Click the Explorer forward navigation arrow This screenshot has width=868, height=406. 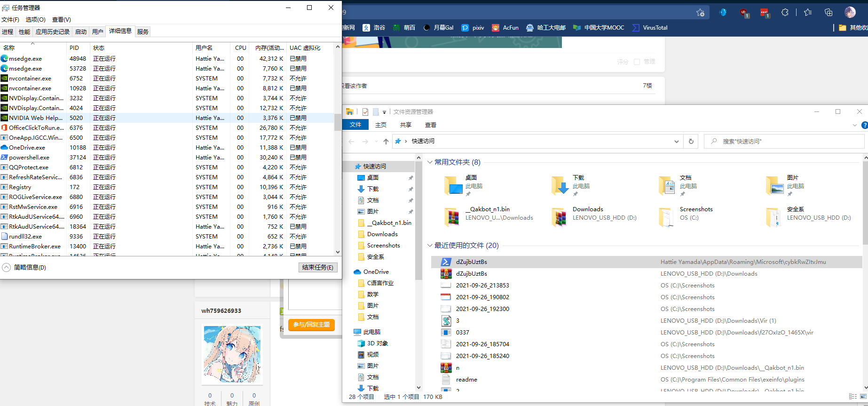[365, 141]
